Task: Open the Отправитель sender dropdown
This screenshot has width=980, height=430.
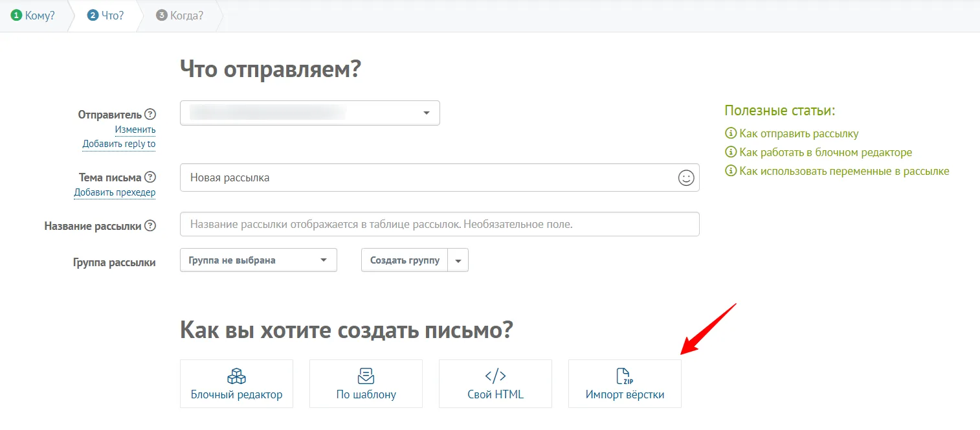Action: pyautogui.click(x=310, y=113)
